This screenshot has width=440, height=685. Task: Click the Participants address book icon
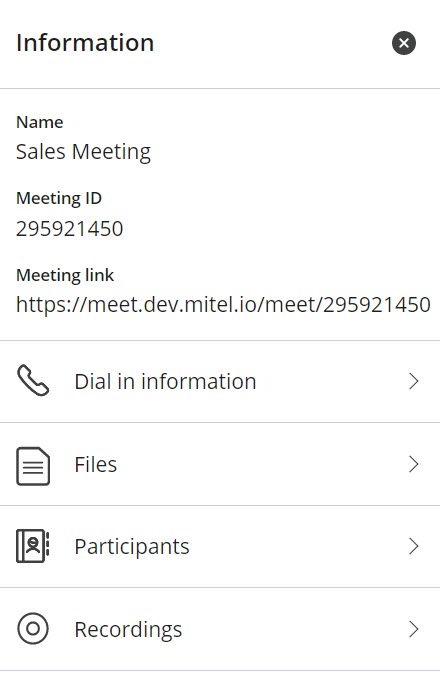(33, 546)
